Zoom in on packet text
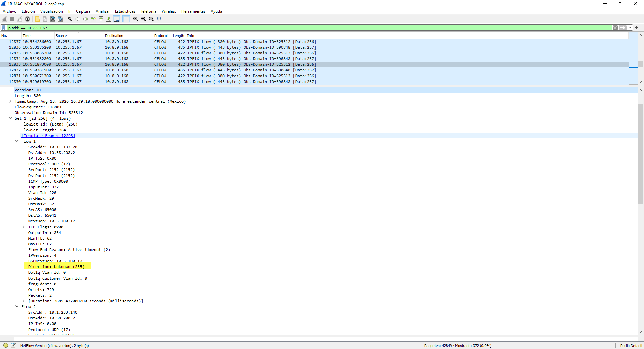This screenshot has height=349, width=644. click(x=136, y=19)
